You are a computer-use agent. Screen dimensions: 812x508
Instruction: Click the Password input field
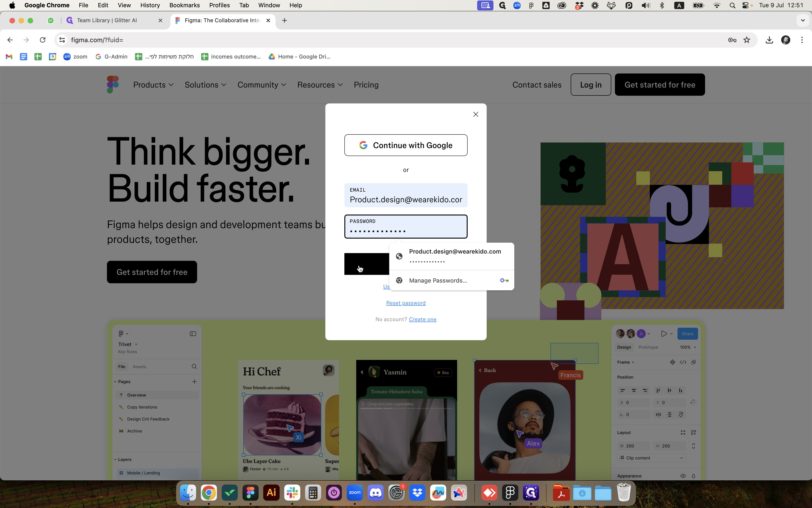(406, 227)
